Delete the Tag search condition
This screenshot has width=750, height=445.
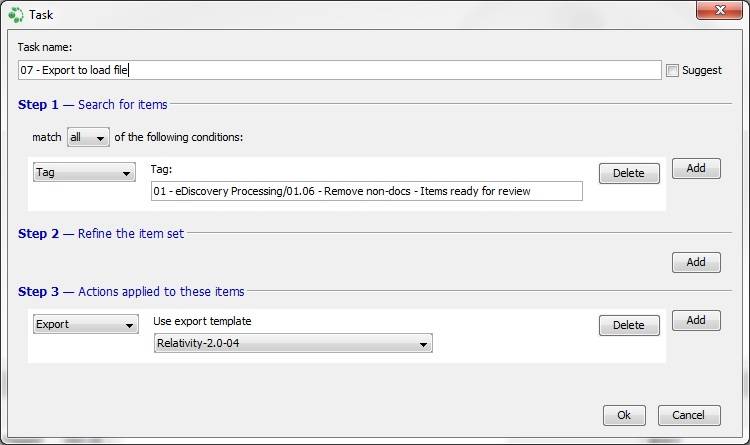pos(629,173)
